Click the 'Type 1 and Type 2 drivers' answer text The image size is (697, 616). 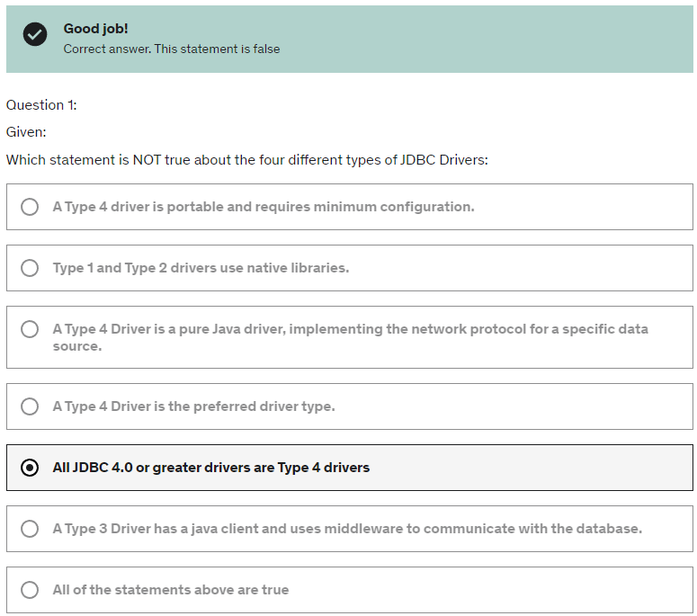click(201, 268)
